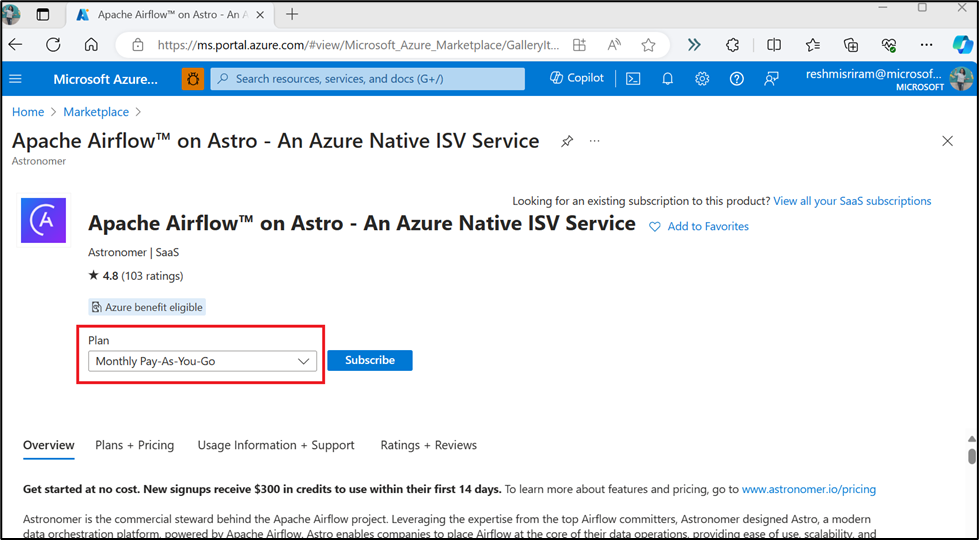The width and height of the screenshot is (979, 540).
Task: View site information lock icon
Action: (x=138, y=45)
